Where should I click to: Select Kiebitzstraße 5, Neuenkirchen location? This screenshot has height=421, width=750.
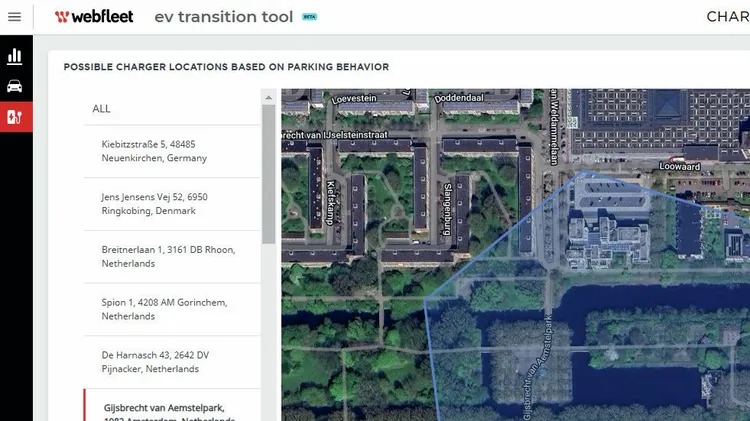tap(172, 151)
